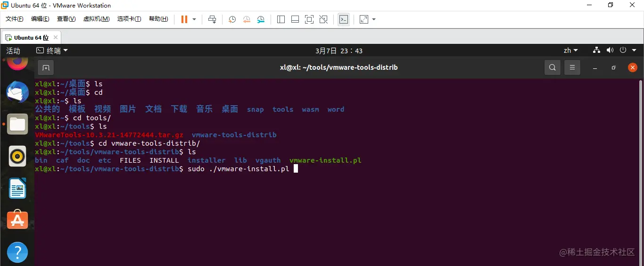Click the word directory name

point(336,109)
